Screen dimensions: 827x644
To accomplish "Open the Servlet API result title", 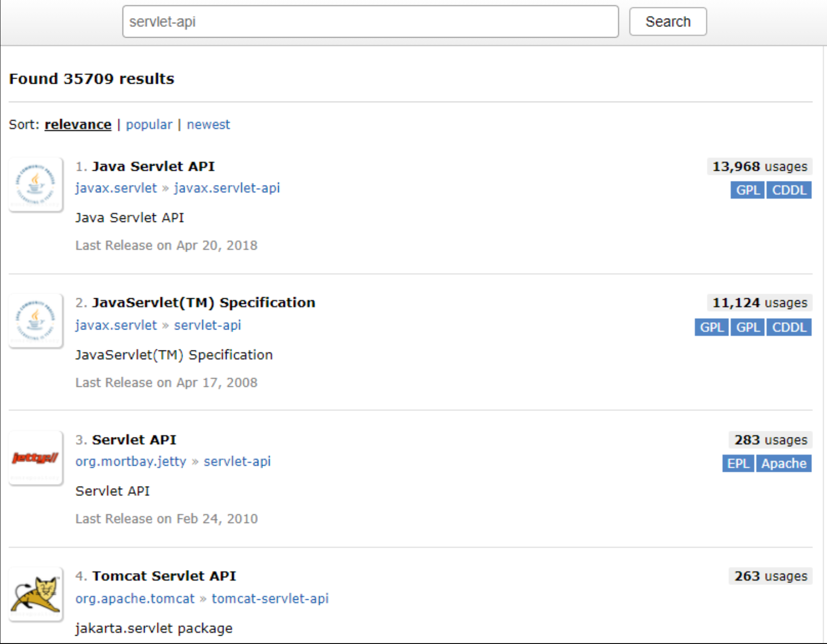I will (x=134, y=440).
